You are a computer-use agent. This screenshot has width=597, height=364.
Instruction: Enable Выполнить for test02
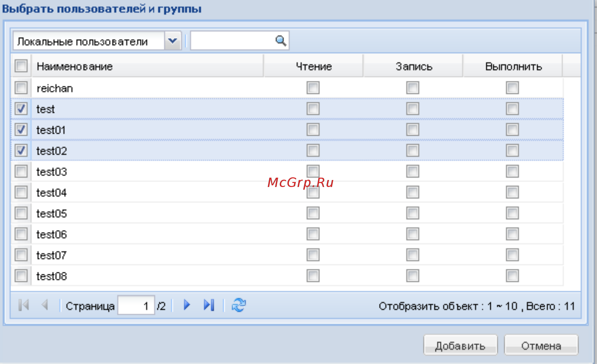(512, 150)
